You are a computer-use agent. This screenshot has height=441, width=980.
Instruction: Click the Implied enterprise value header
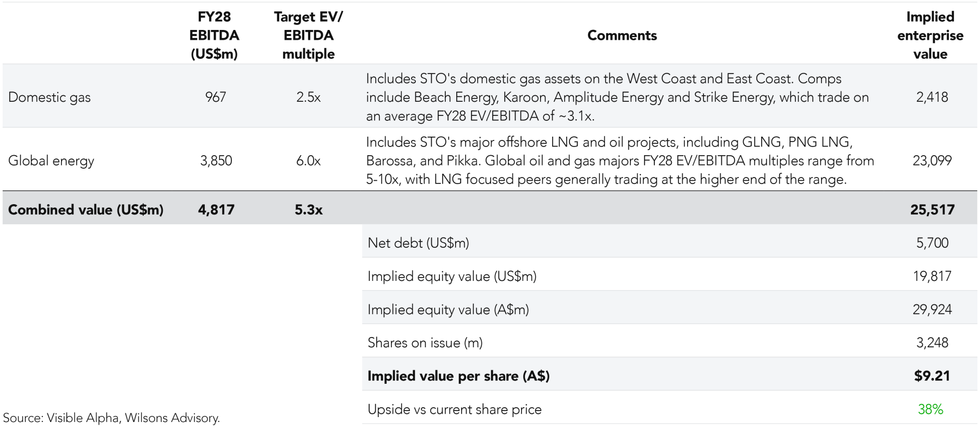click(930, 35)
